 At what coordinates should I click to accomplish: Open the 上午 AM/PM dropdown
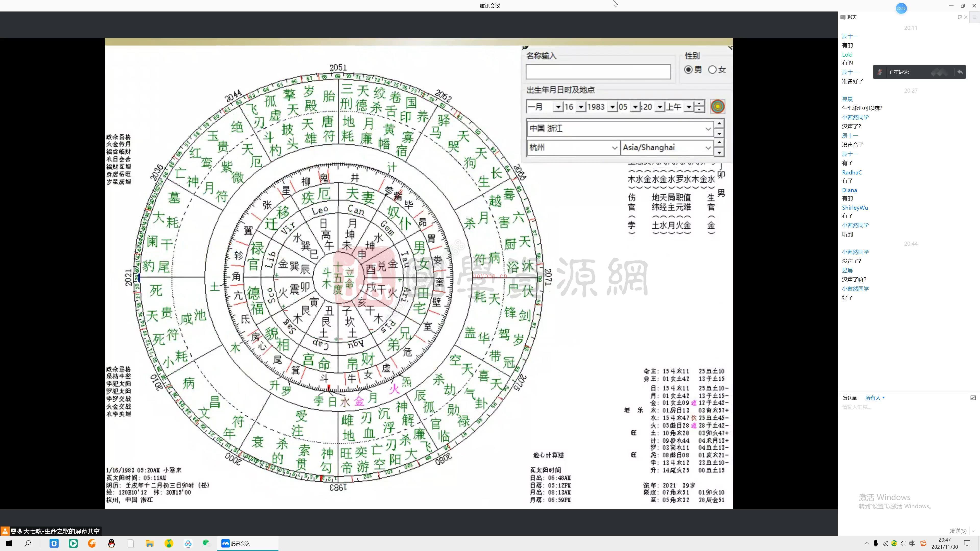pos(689,107)
